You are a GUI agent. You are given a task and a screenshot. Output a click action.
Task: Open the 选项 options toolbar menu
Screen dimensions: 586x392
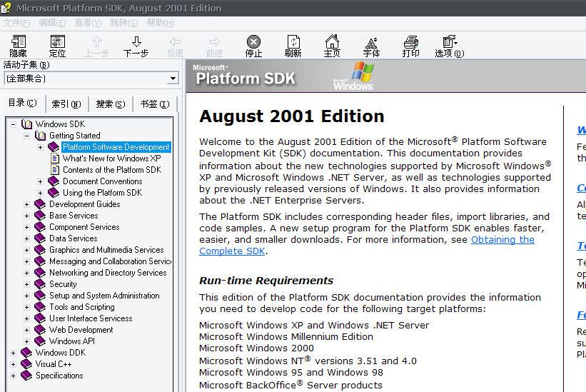(x=450, y=46)
